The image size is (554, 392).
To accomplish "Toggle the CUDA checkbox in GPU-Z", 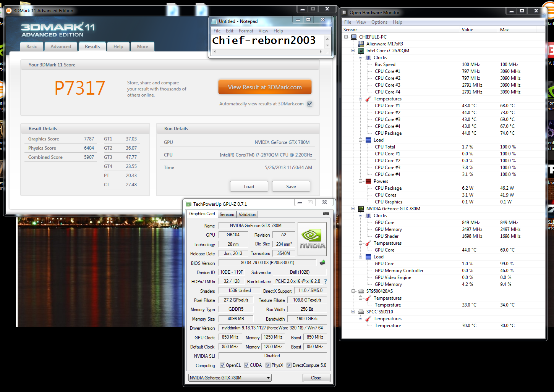I will point(246,365).
